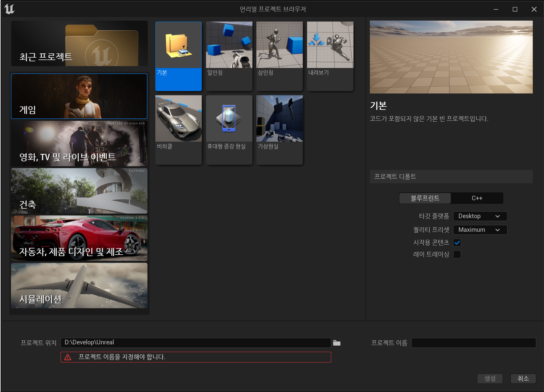544x392 pixels.
Task: Click the desert floor preview image
Action: (x=451, y=57)
